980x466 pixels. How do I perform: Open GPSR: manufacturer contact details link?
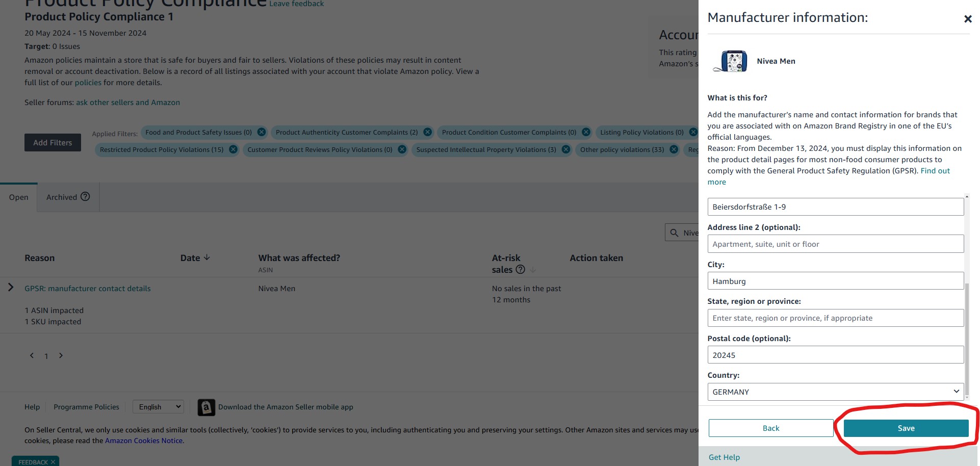click(88, 289)
